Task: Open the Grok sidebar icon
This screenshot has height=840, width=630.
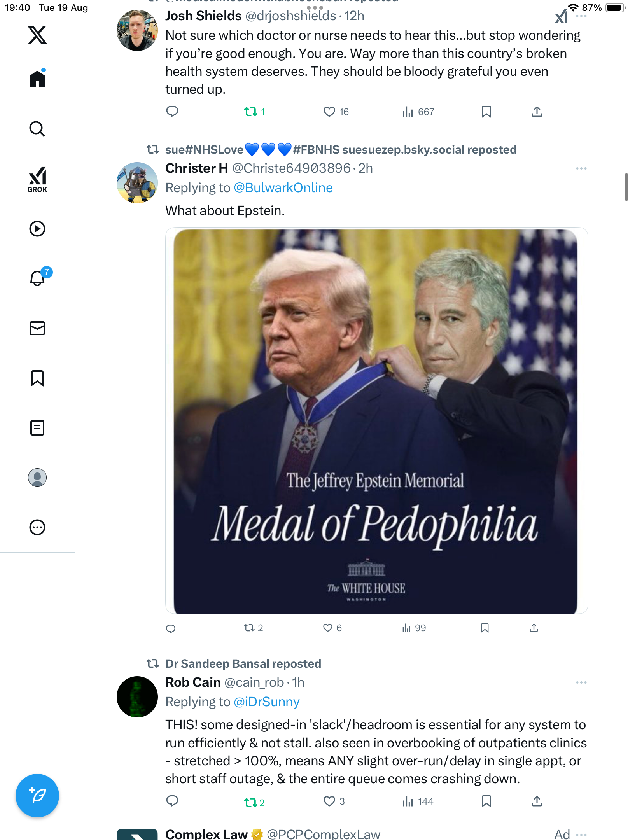Action: 37,179
